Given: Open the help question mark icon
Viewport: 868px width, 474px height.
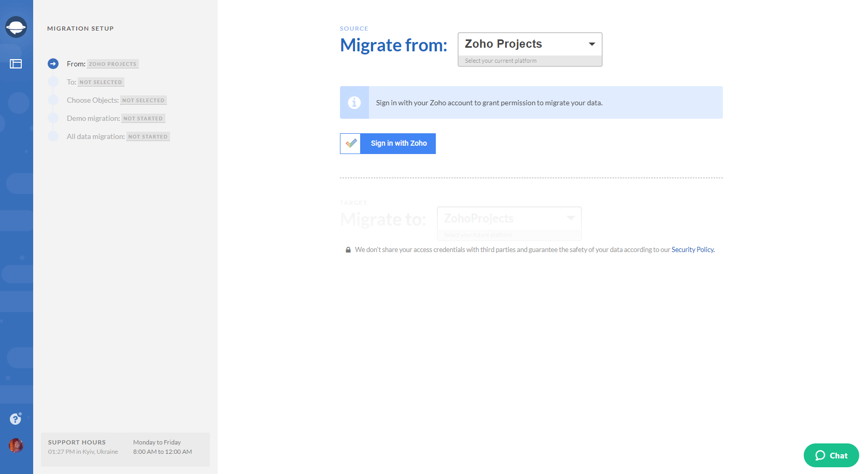Looking at the screenshot, I should click(16, 419).
